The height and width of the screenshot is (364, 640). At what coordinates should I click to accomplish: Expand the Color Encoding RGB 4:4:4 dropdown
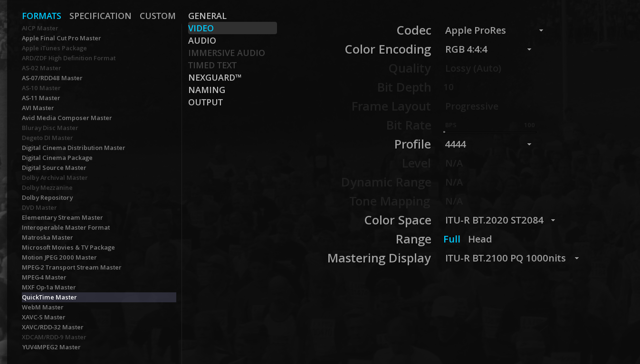(488, 50)
